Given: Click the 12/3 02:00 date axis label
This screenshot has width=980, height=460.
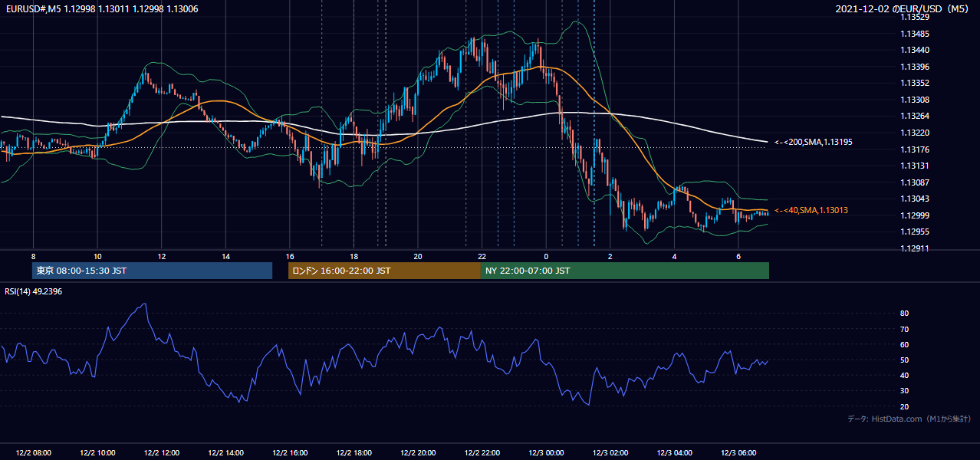Looking at the screenshot, I should point(610,453).
